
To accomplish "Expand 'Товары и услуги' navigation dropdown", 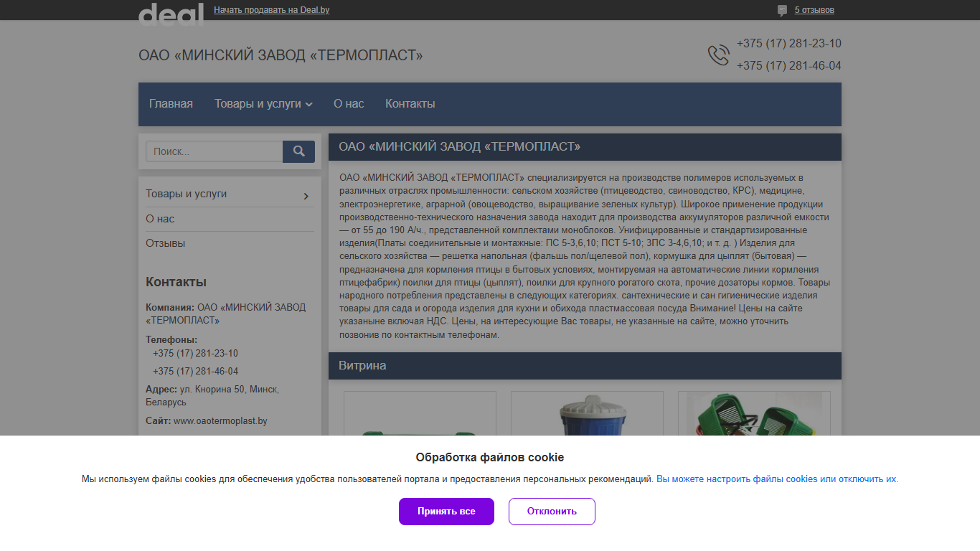I will pyautogui.click(x=263, y=104).
